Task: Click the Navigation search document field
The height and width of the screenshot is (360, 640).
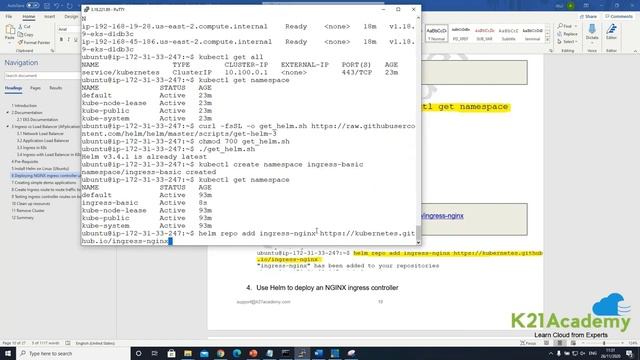Action: pyautogui.click(x=42, y=76)
